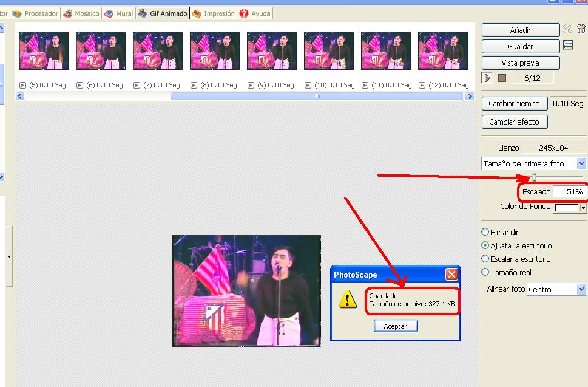This screenshot has height=387, width=588.
Task: Click the 0.10 Seg time field
Action: coord(568,104)
